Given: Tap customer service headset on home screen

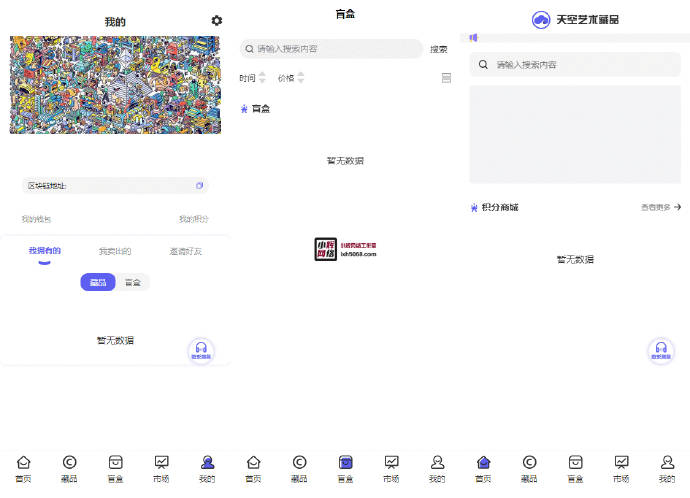Looking at the screenshot, I should [x=661, y=351].
